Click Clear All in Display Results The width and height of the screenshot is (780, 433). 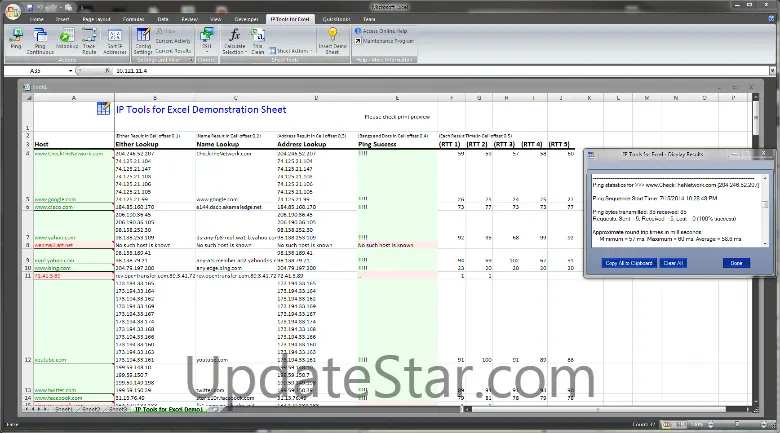674,263
